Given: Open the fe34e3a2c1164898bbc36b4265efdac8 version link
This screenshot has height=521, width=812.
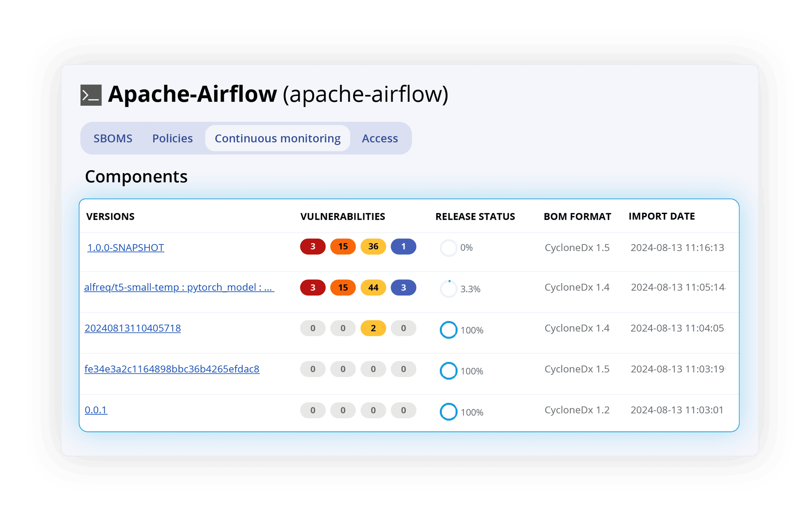Looking at the screenshot, I should [x=173, y=369].
